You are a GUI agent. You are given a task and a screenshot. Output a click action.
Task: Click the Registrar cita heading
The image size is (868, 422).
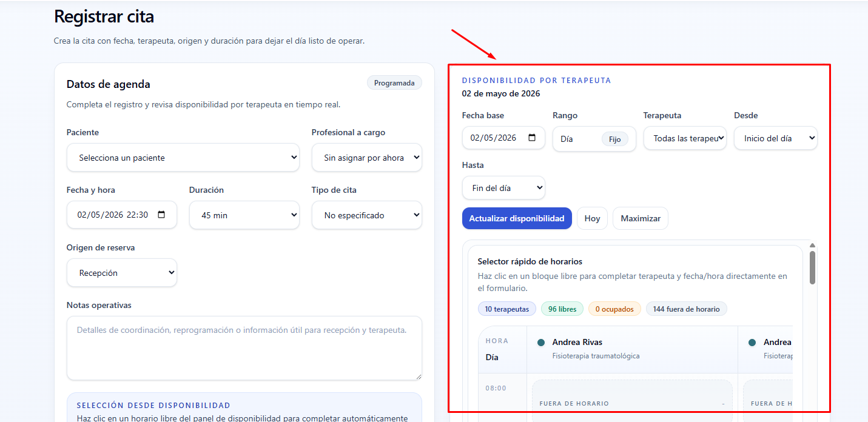click(104, 16)
